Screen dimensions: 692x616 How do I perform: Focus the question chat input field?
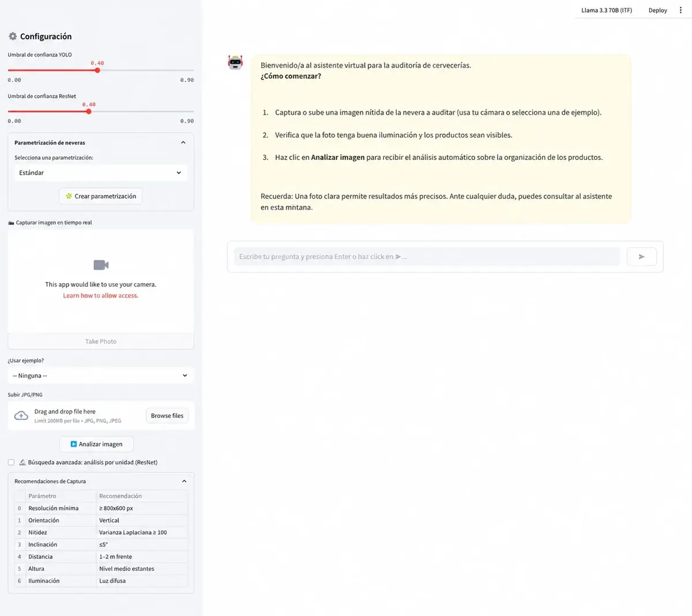[427, 257]
